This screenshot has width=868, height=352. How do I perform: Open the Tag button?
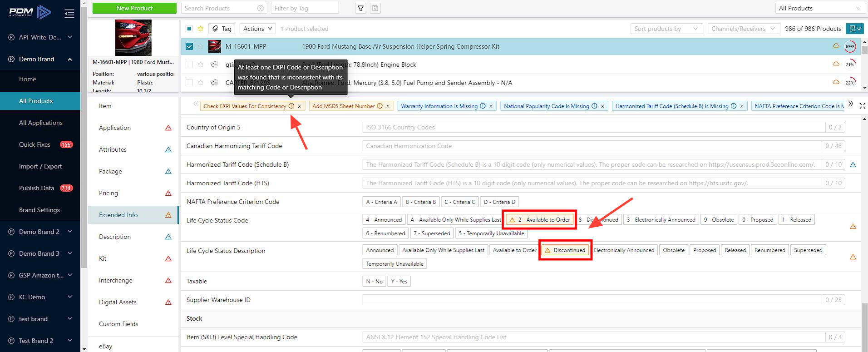222,29
